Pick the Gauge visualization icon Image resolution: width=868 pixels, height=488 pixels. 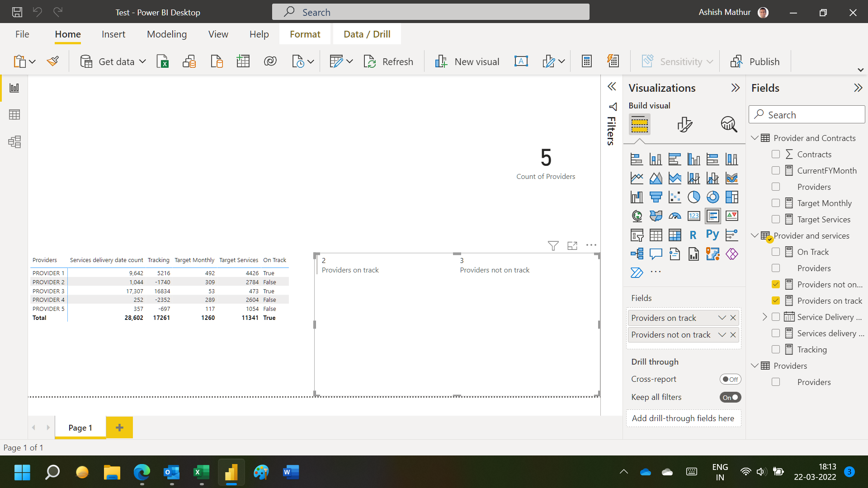675,216
